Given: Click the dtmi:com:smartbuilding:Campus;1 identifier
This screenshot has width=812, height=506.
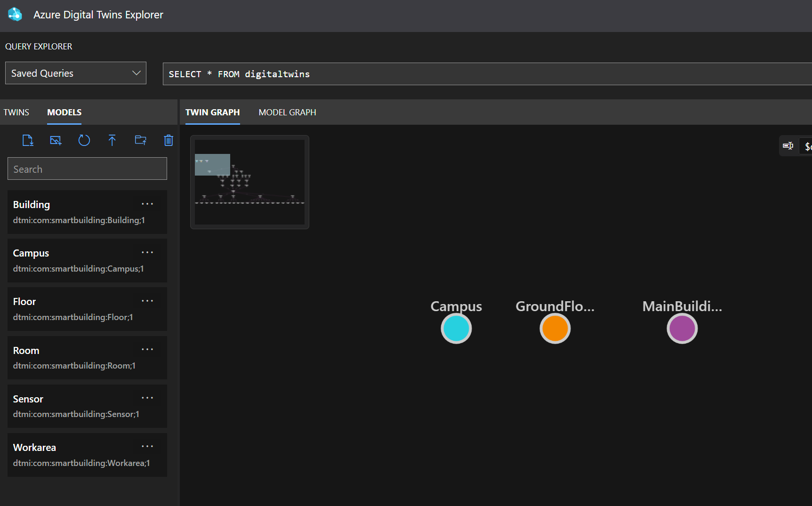Looking at the screenshot, I should [x=79, y=269].
